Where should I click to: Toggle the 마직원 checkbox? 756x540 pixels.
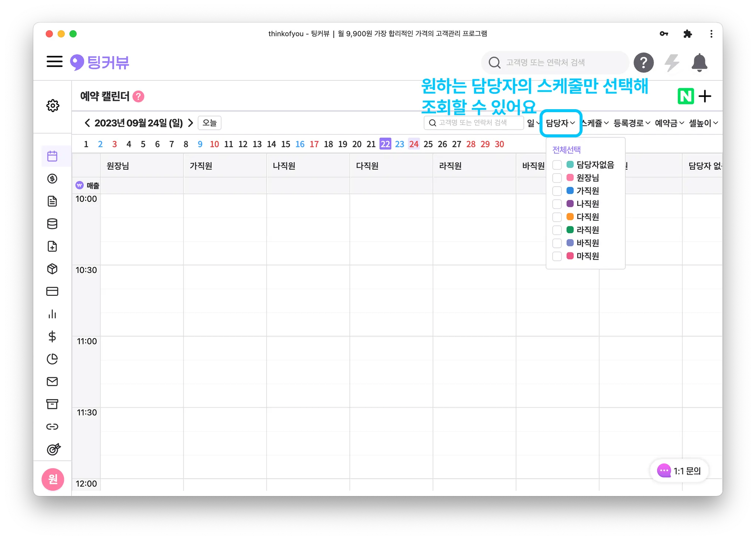tap(557, 256)
